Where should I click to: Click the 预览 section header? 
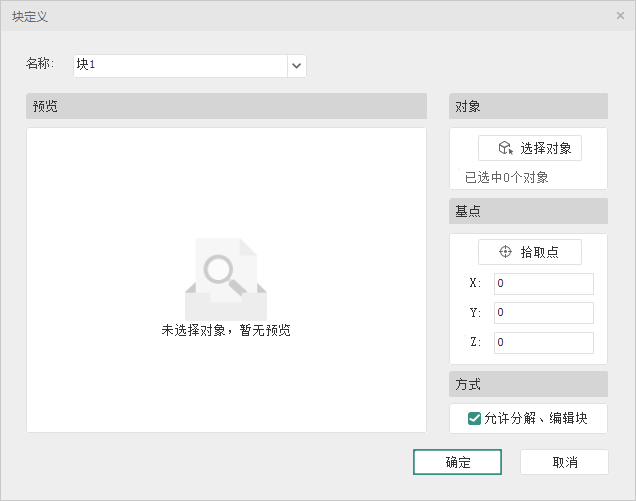click(x=226, y=106)
